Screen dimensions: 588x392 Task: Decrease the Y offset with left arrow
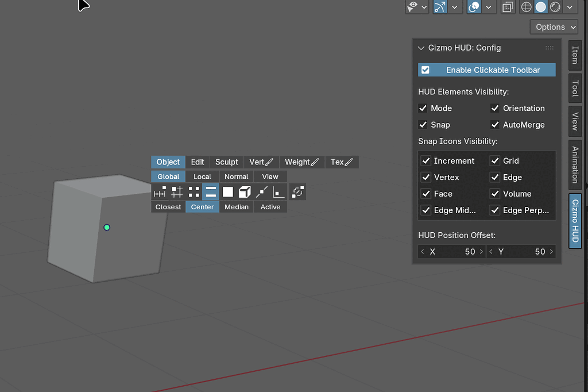[492, 252]
